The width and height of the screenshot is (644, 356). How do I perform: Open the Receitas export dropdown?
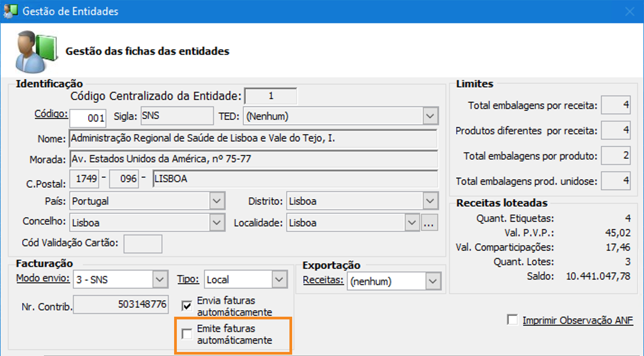coord(432,281)
